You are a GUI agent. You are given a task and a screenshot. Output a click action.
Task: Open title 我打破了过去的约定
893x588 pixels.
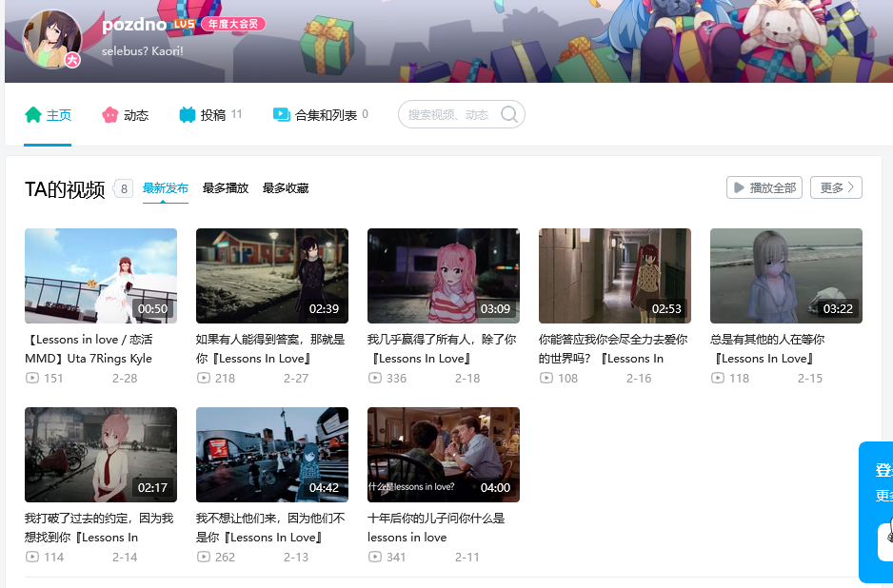click(99, 528)
